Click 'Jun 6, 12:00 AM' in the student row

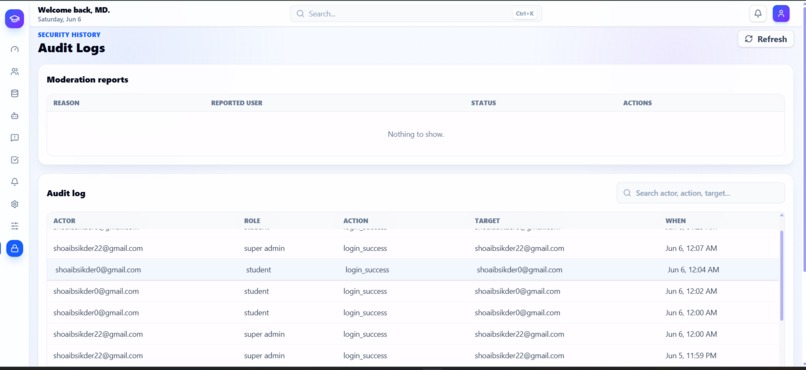[x=691, y=312]
